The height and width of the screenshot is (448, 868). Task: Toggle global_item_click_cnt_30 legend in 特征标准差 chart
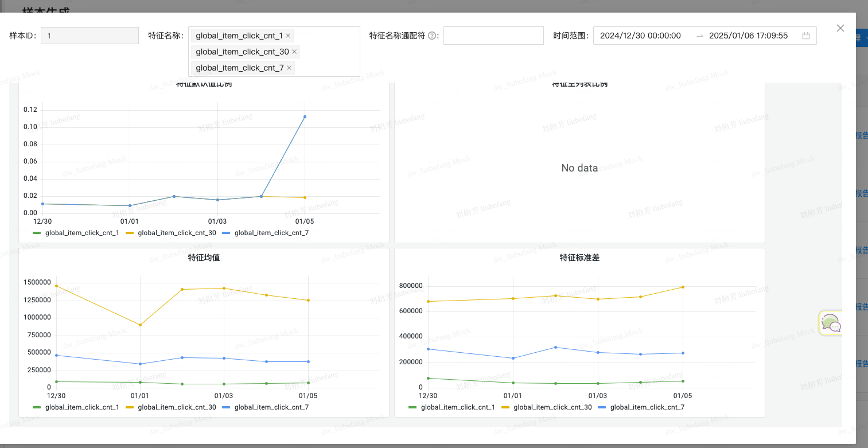tap(547, 407)
